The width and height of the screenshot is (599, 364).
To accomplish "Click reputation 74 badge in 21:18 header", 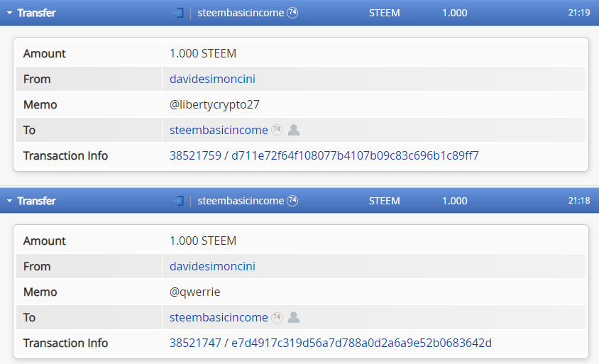I will click(292, 201).
